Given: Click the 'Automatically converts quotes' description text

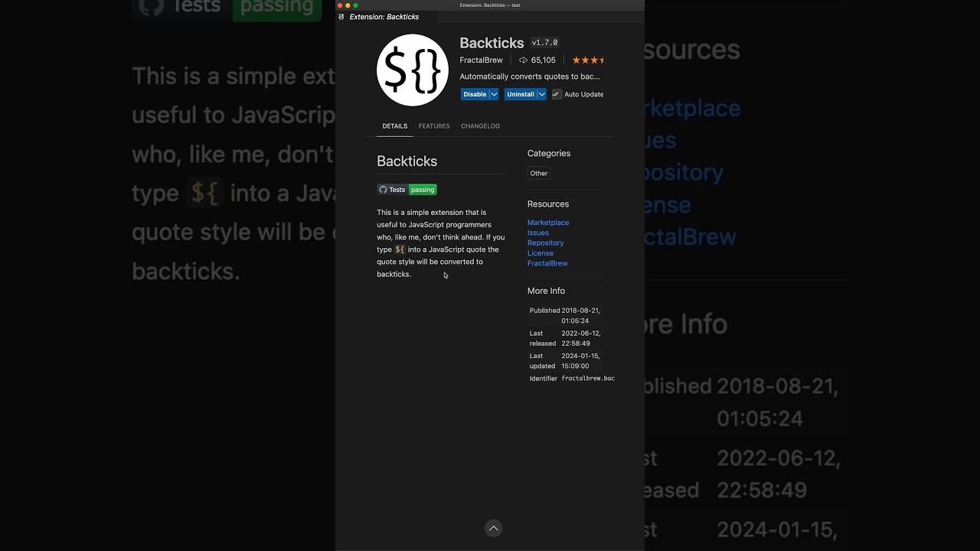Looking at the screenshot, I should coord(530,77).
